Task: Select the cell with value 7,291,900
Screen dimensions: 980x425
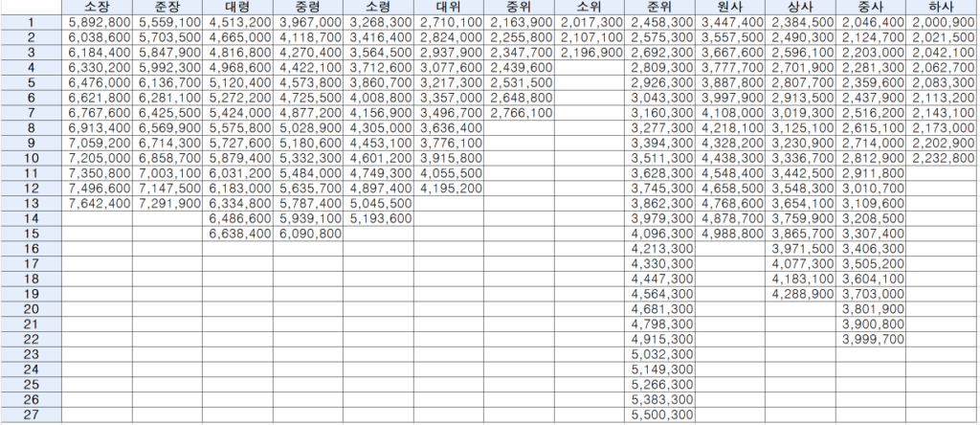Action: click(167, 203)
